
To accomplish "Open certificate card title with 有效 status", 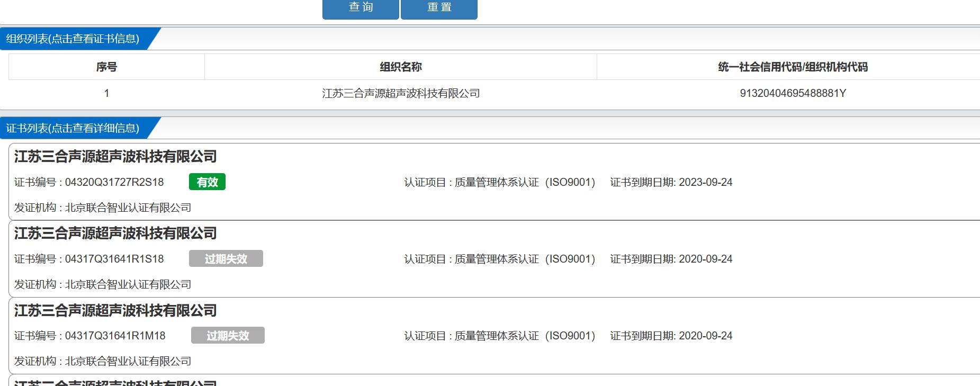I will point(115,157).
